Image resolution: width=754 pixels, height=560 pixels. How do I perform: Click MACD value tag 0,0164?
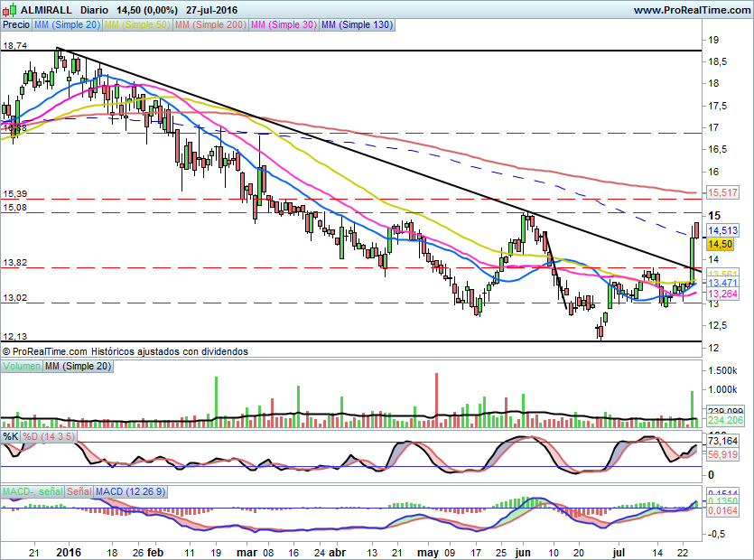point(722,510)
